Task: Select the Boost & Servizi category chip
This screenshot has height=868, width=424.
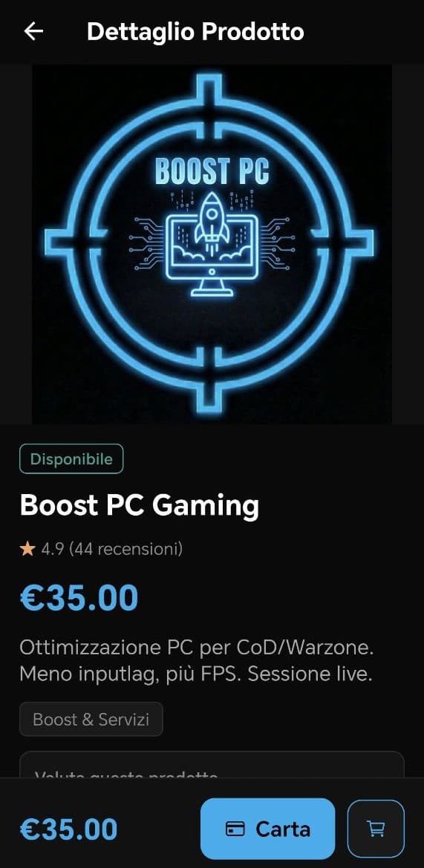Action: [x=91, y=719]
